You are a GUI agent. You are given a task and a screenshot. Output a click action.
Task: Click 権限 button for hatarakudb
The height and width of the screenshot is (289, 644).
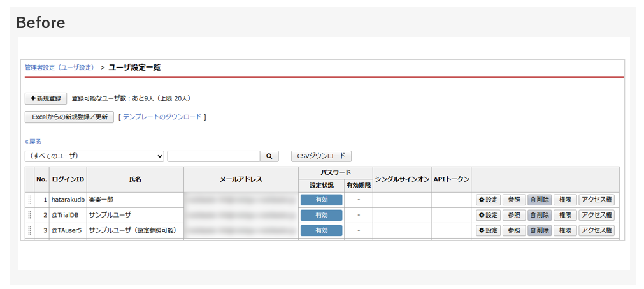[x=565, y=200]
